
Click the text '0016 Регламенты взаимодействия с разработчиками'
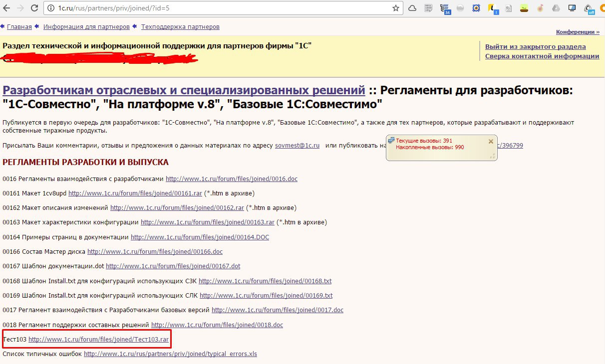83,179
